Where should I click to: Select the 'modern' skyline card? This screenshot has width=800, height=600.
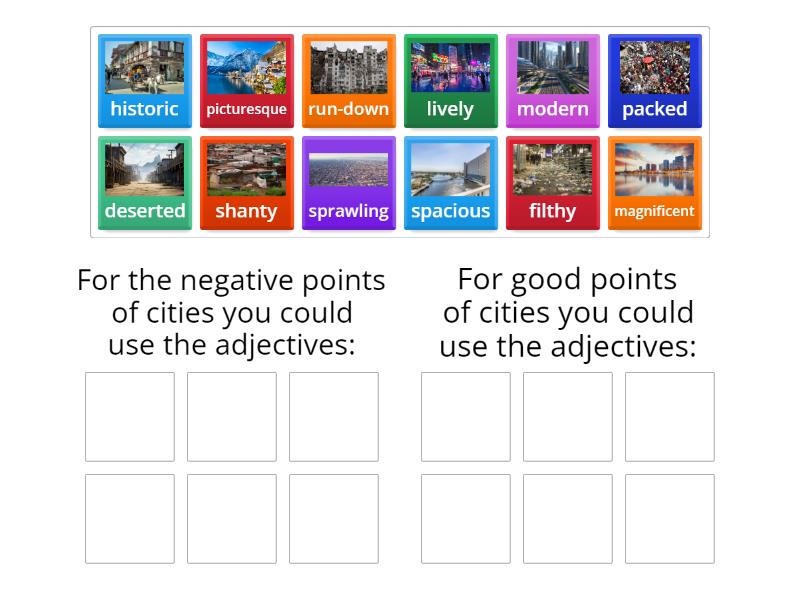pos(552,80)
